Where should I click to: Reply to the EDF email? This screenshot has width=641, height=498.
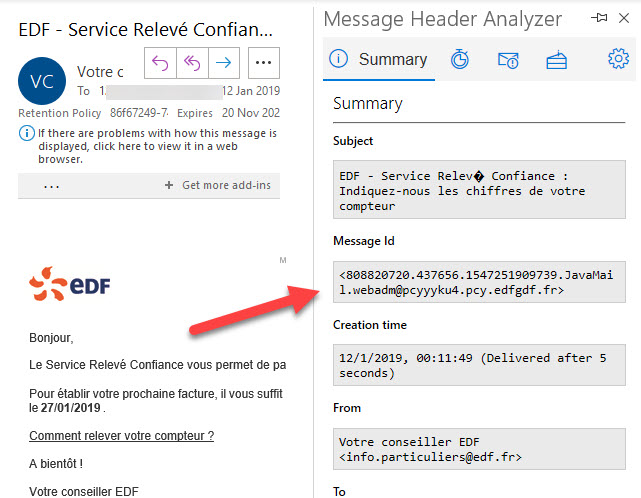(160, 63)
